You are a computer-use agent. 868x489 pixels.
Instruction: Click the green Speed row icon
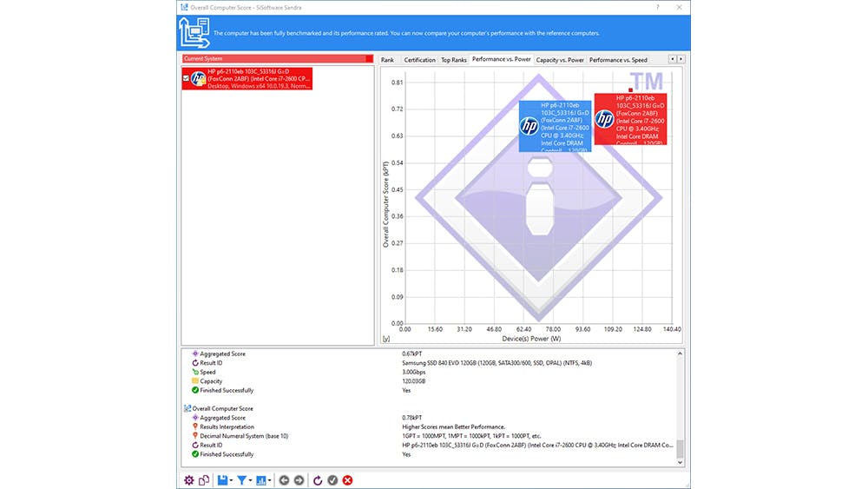click(194, 372)
